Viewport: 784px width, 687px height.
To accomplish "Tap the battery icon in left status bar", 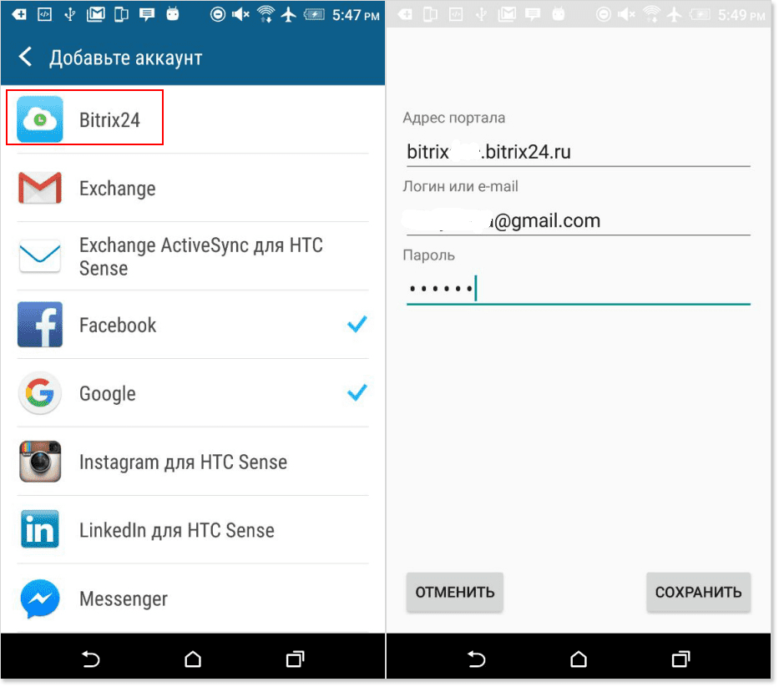I will click(x=314, y=14).
